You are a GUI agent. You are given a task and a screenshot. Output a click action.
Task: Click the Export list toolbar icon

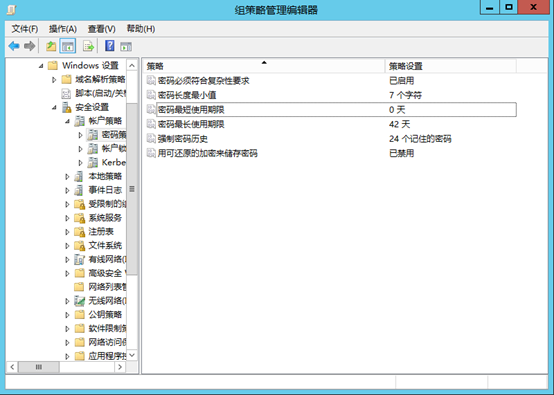pyautogui.click(x=88, y=46)
